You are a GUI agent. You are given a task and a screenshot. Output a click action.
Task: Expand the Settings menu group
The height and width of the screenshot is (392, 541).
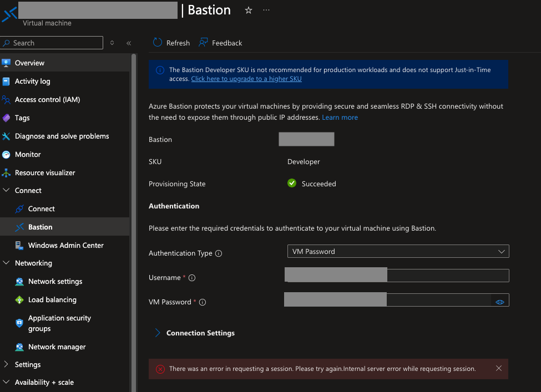[6, 364]
